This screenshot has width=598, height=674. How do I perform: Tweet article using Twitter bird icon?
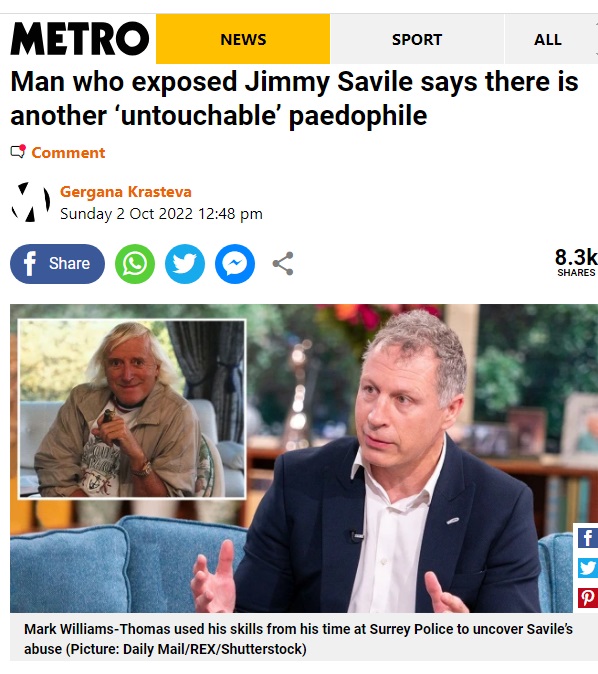[185, 263]
